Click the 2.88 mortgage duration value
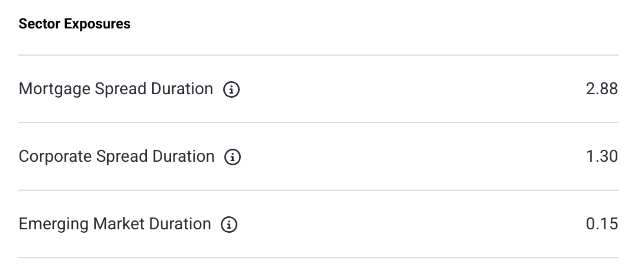 (601, 89)
